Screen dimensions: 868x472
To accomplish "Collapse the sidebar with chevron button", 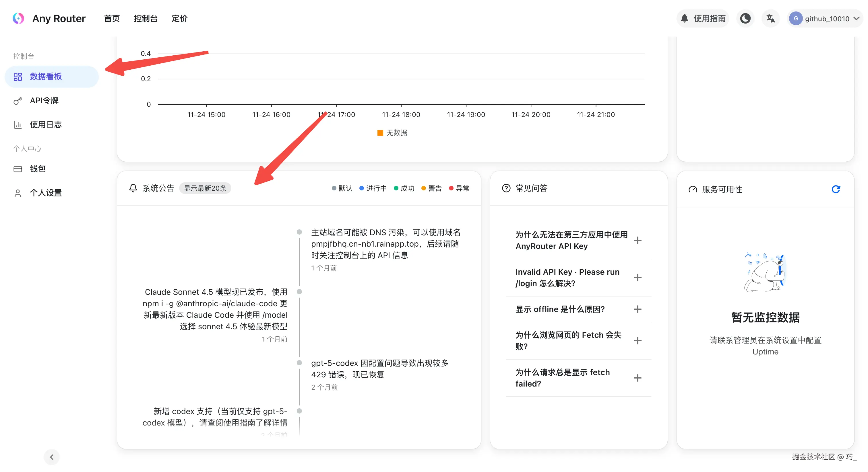I will (52, 457).
